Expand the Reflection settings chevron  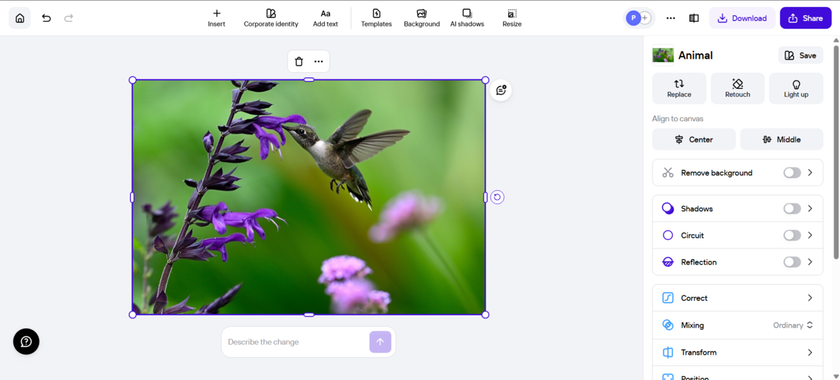pos(810,262)
